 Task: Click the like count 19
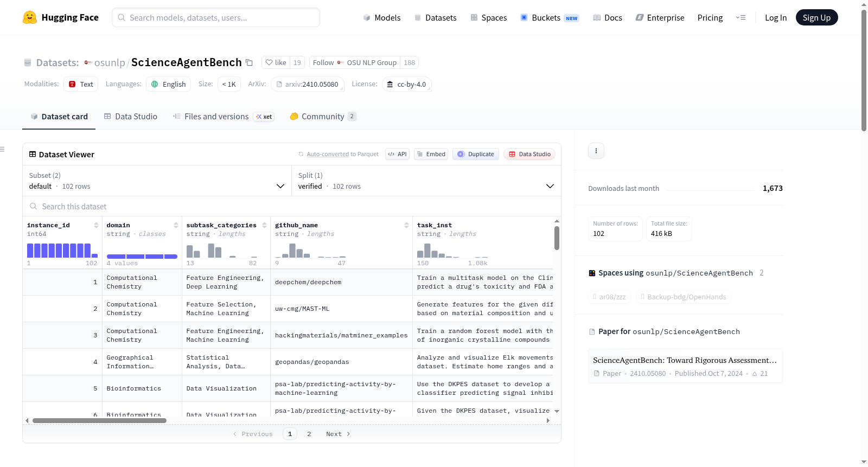coord(297,62)
